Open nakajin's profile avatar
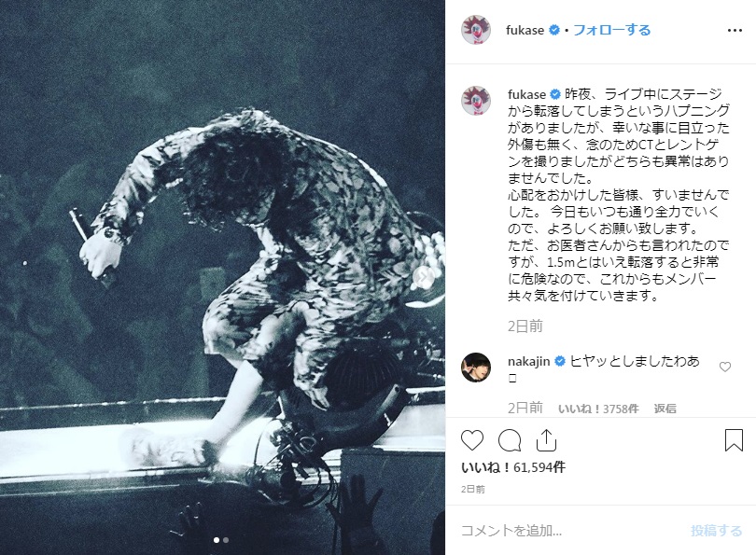 click(x=476, y=368)
